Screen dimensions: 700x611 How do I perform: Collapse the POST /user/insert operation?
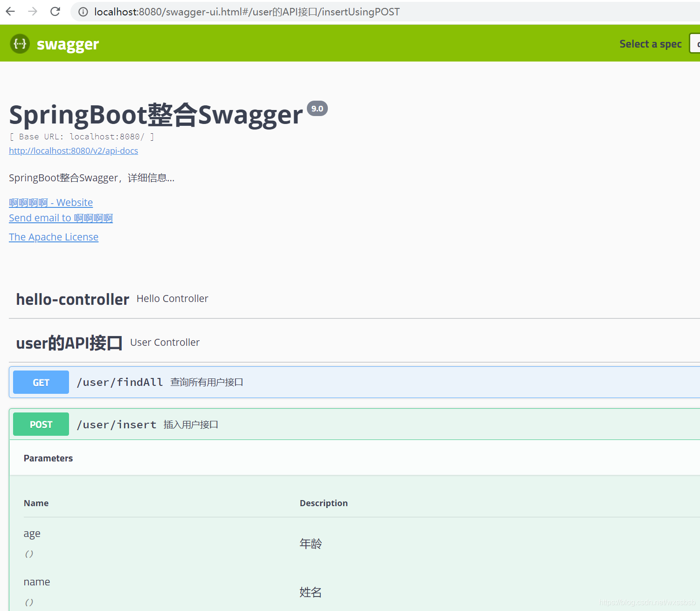(x=354, y=424)
